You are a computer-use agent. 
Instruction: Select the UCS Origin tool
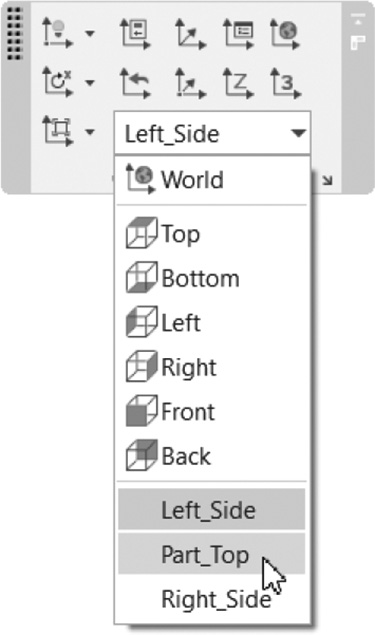point(190,34)
